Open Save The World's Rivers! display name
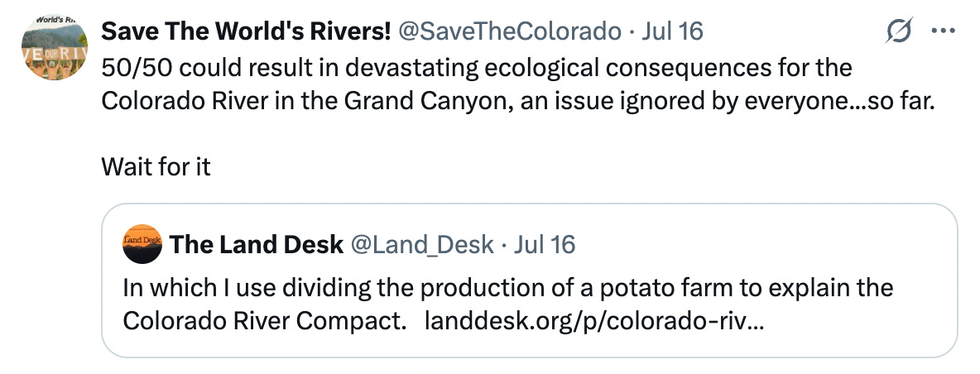Screen dimensions: 980x374 click(246, 31)
